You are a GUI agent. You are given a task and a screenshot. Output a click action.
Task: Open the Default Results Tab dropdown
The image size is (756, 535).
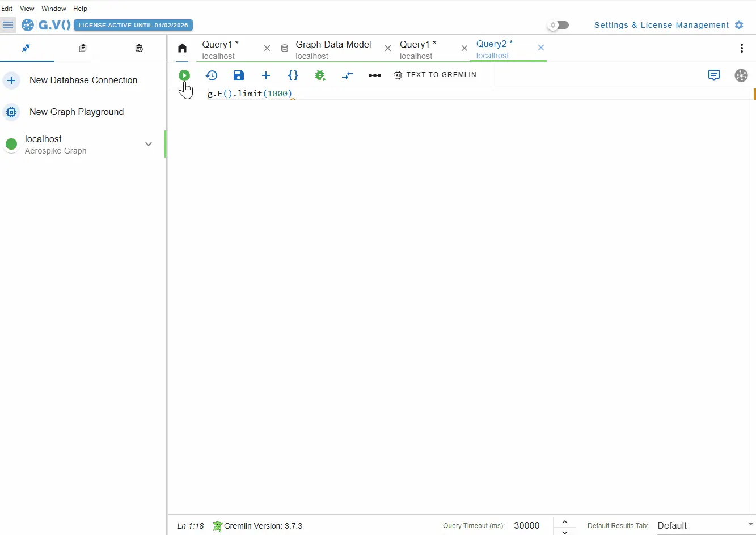coord(703,526)
